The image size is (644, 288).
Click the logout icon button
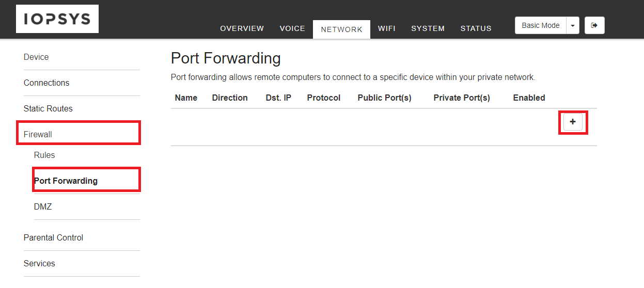[594, 25]
